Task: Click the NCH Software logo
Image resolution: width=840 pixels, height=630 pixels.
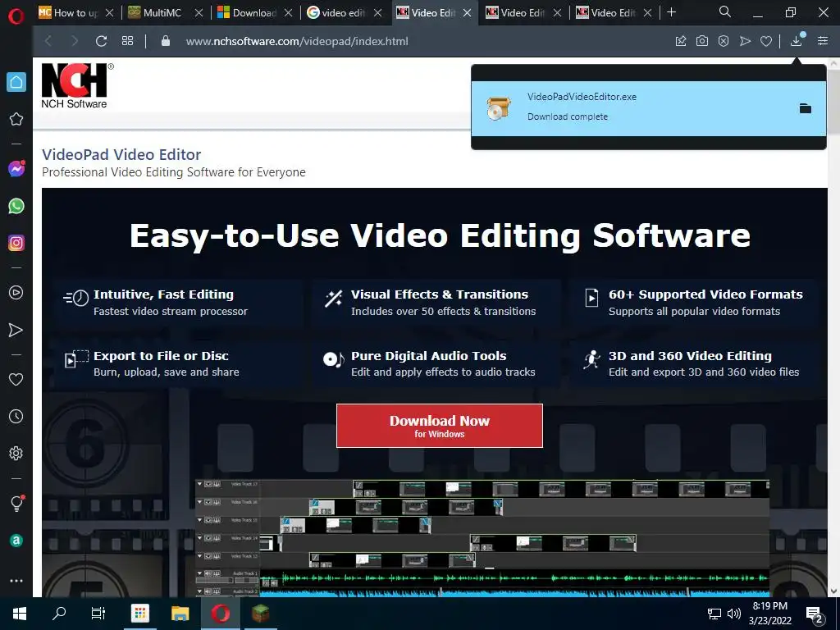Action: (x=76, y=85)
